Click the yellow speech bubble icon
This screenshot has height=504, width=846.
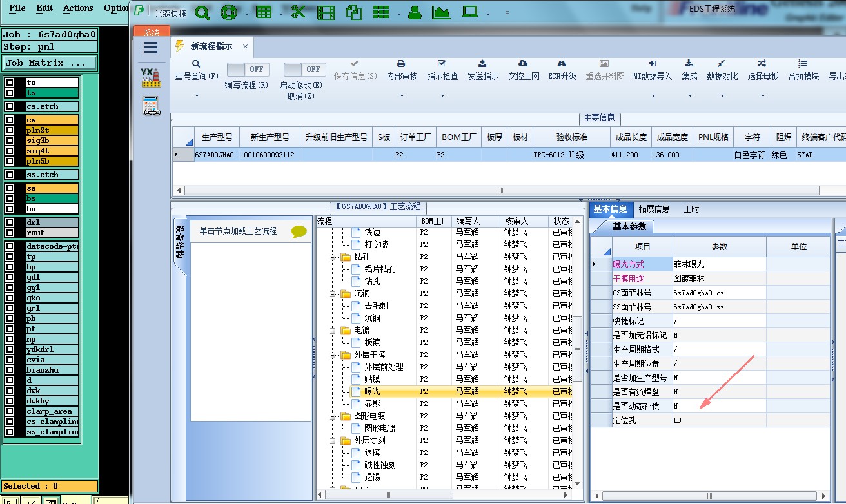pos(299,231)
